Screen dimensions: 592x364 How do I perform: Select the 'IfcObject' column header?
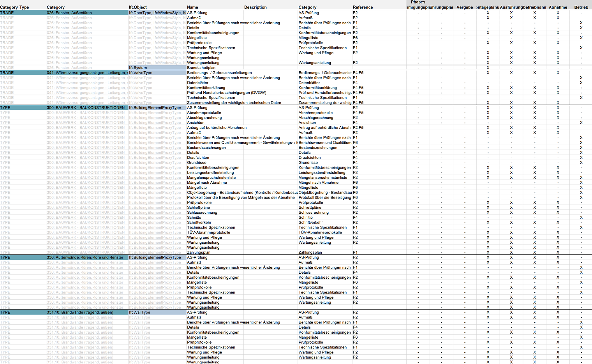click(x=138, y=7)
